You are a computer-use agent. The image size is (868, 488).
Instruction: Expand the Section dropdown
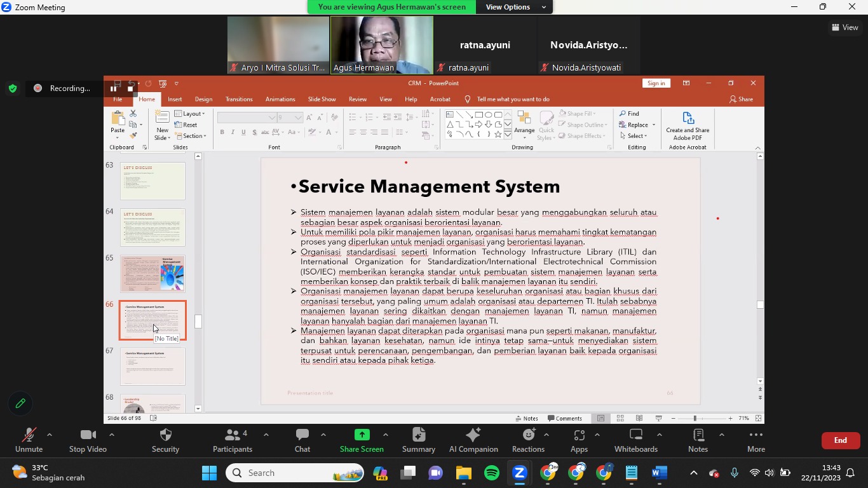pyautogui.click(x=191, y=136)
